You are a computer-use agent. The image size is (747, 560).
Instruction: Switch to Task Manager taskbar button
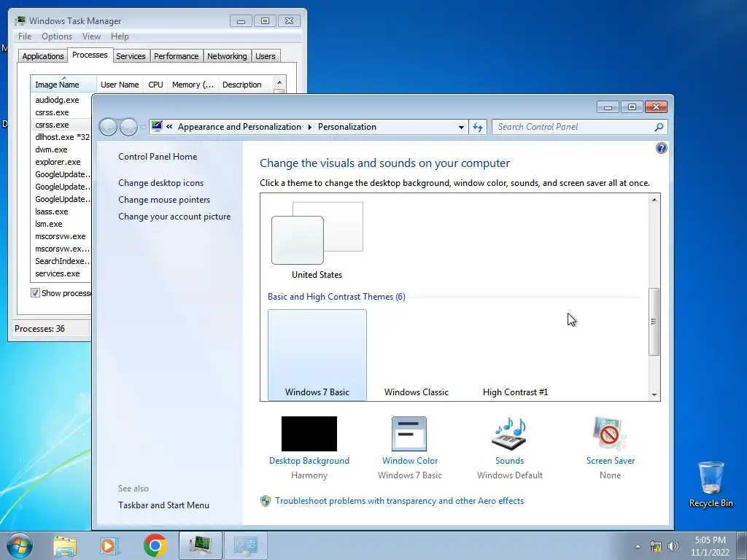click(x=201, y=545)
